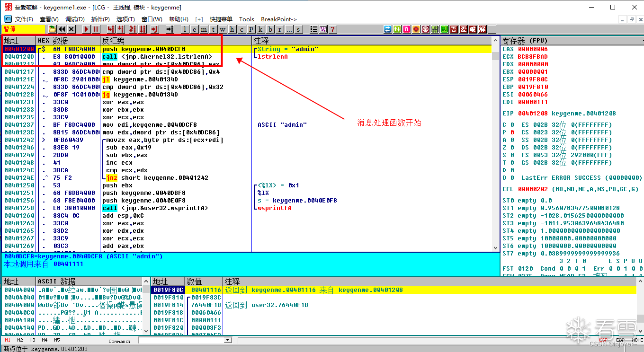The width and height of the screenshot is (644, 352).
Task: Open Threads window with 't' button
Action: coord(213,29)
